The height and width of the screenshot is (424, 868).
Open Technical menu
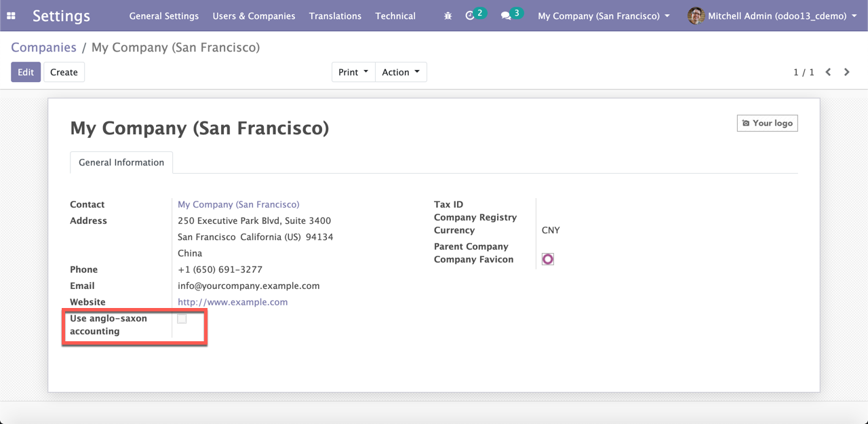click(x=395, y=16)
